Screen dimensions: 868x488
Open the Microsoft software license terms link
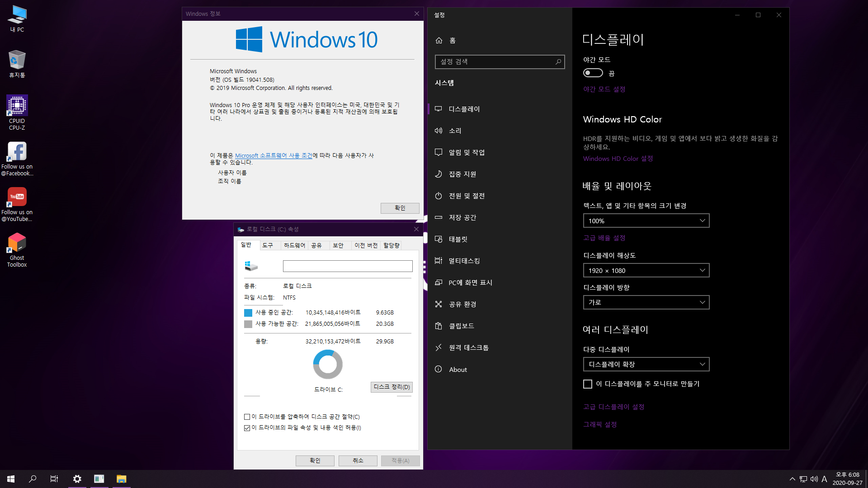click(x=274, y=155)
